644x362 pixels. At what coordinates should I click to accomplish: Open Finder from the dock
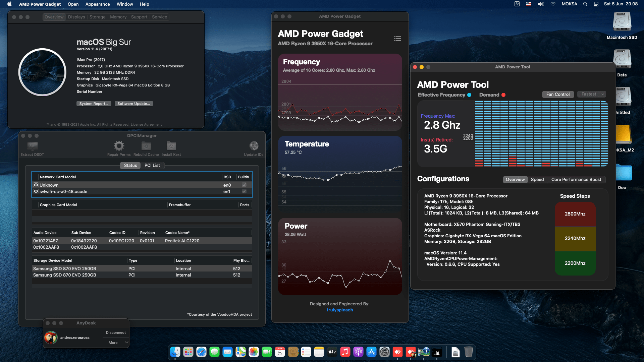pyautogui.click(x=175, y=352)
